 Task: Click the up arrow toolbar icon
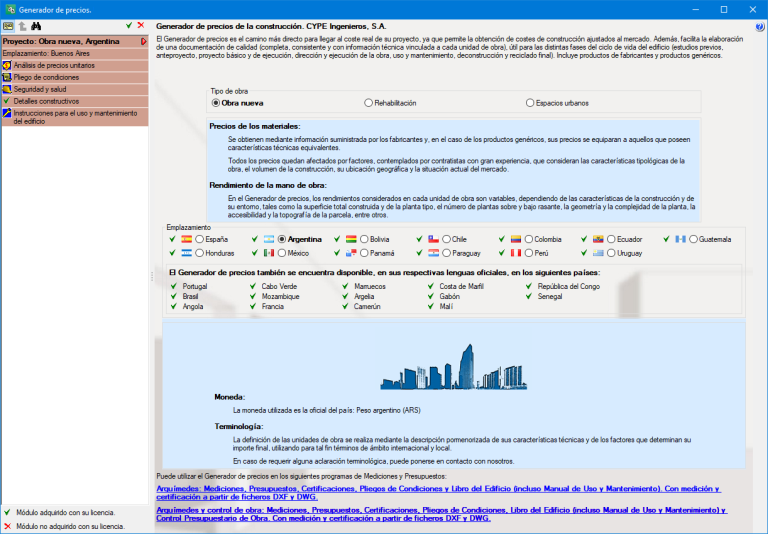(23, 26)
